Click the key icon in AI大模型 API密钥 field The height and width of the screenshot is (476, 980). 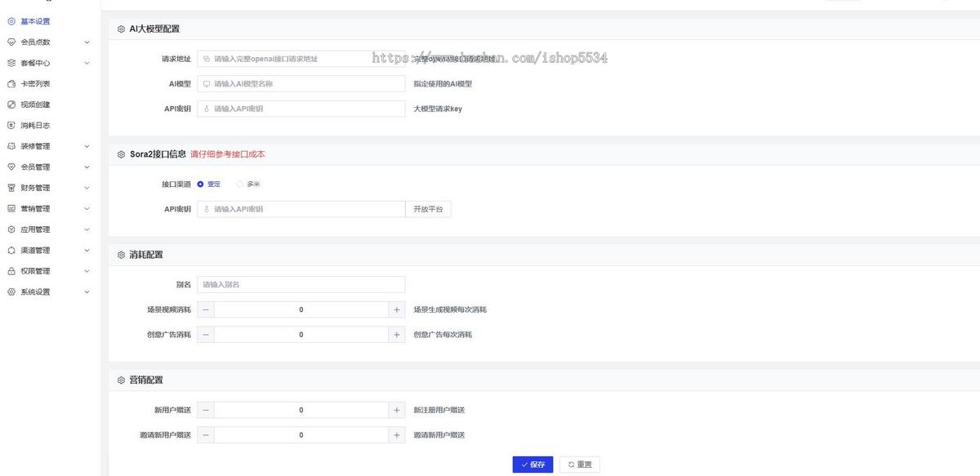[x=207, y=109]
